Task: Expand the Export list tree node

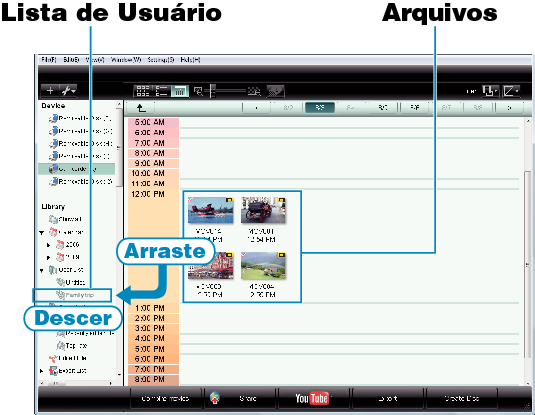Action: pos(42,371)
